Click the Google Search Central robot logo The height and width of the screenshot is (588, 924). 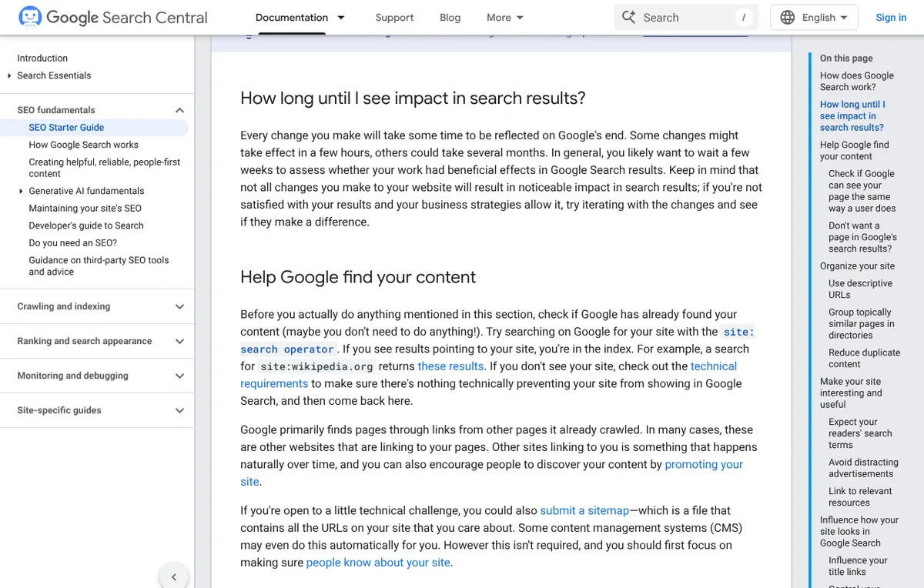pyautogui.click(x=30, y=17)
